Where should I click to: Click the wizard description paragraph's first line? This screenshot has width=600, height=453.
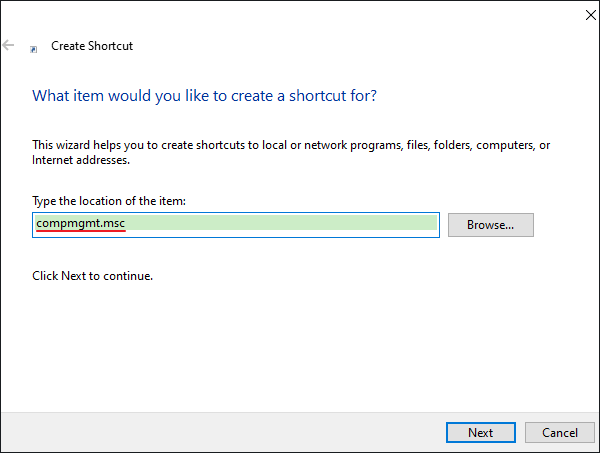point(291,145)
